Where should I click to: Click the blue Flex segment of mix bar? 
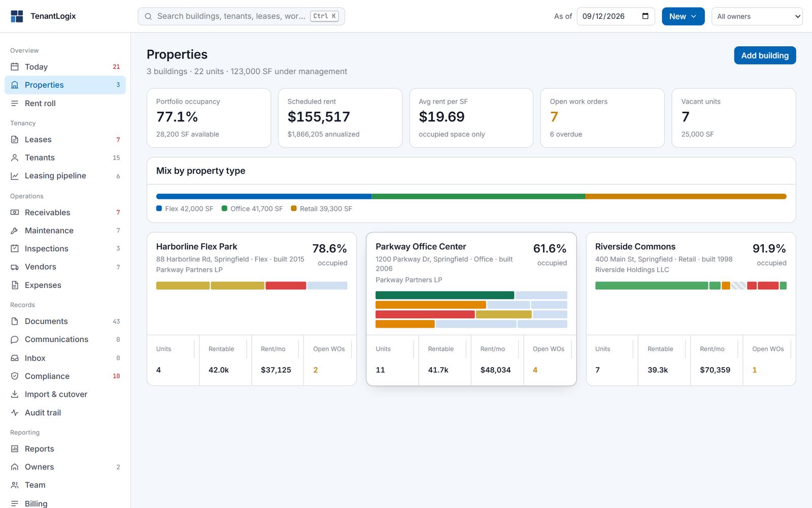(264, 197)
